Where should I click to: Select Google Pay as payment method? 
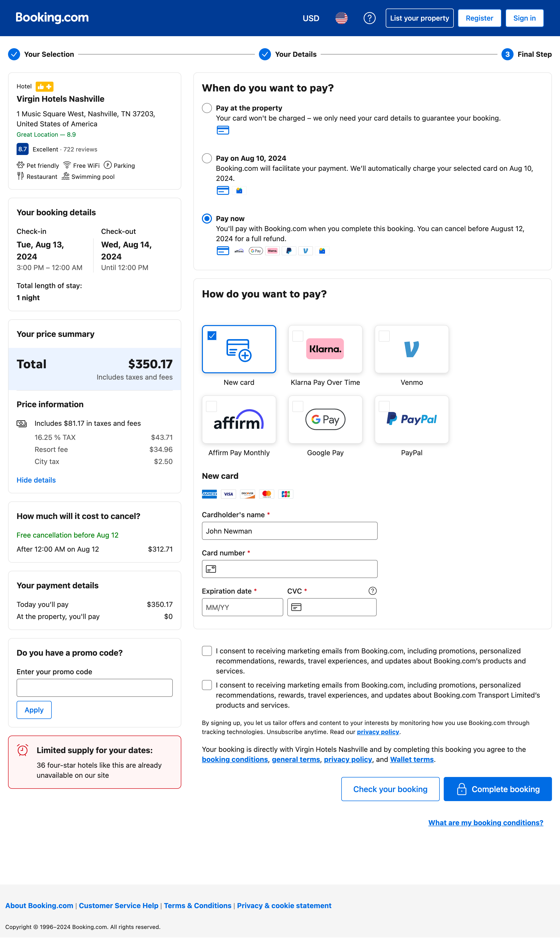pyautogui.click(x=325, y=419)
